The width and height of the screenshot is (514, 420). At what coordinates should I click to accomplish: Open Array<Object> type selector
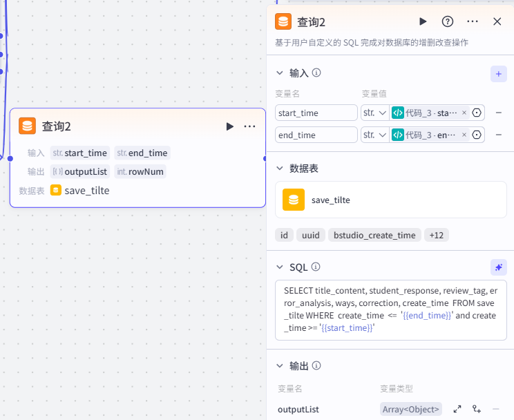click(411, 409)
